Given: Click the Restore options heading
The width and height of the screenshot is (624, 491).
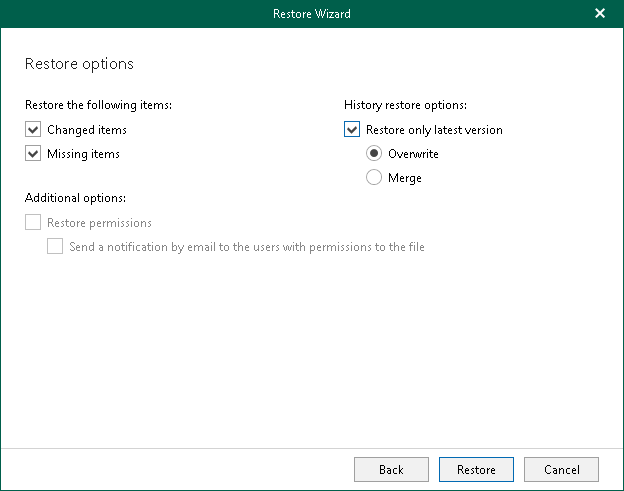Looking at the screenshot, I should click(79, 64).
